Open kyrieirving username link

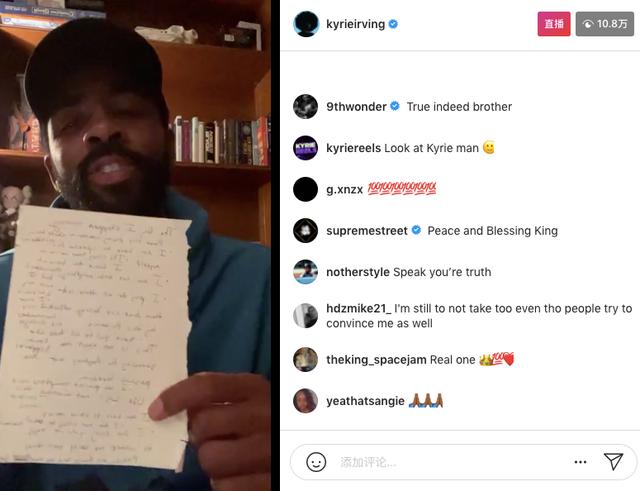coord(356,24)
